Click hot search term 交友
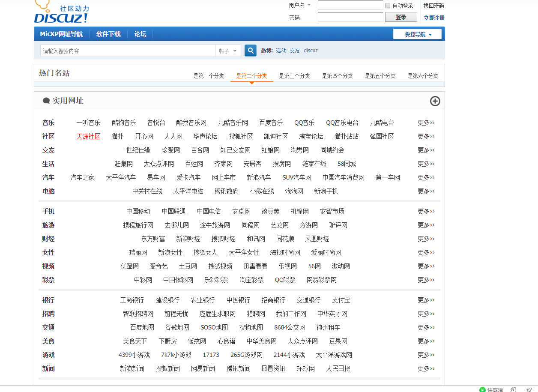Image resolution: width=538 pixels, height=392 pixels. (x=295, y=51)
